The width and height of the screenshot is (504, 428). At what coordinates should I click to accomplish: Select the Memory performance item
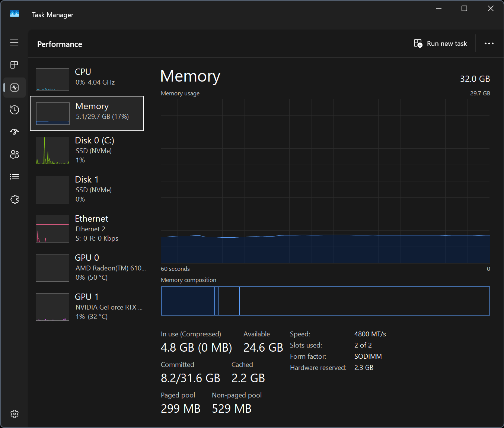pyautogui.click(x=87, y=113)
